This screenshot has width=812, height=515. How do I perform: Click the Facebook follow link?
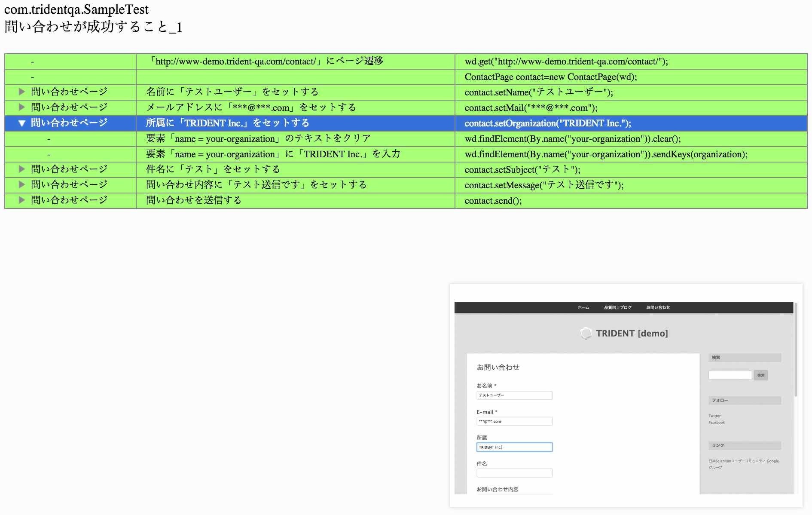[x=716, y=423]
